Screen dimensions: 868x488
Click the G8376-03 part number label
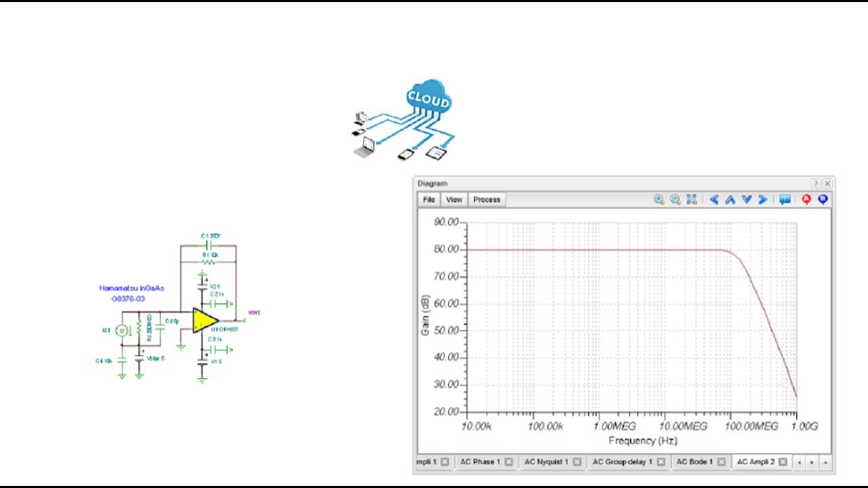point(128,299)
